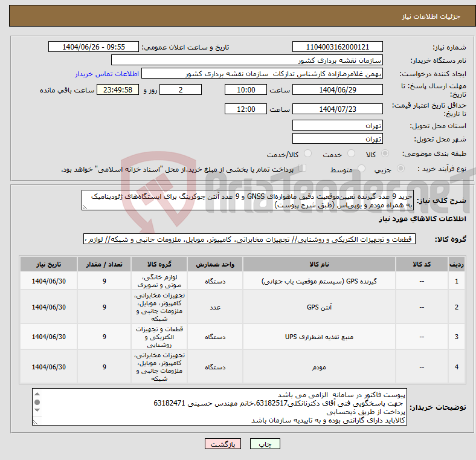Click the need date of the مودم row
The image size is (476, 460).
point(48,367)
